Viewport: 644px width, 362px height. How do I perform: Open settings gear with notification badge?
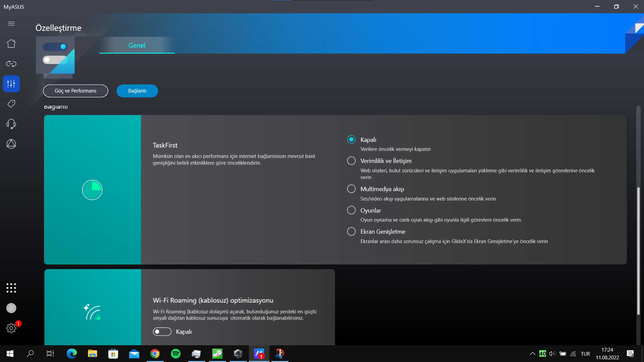click(11, 328)
